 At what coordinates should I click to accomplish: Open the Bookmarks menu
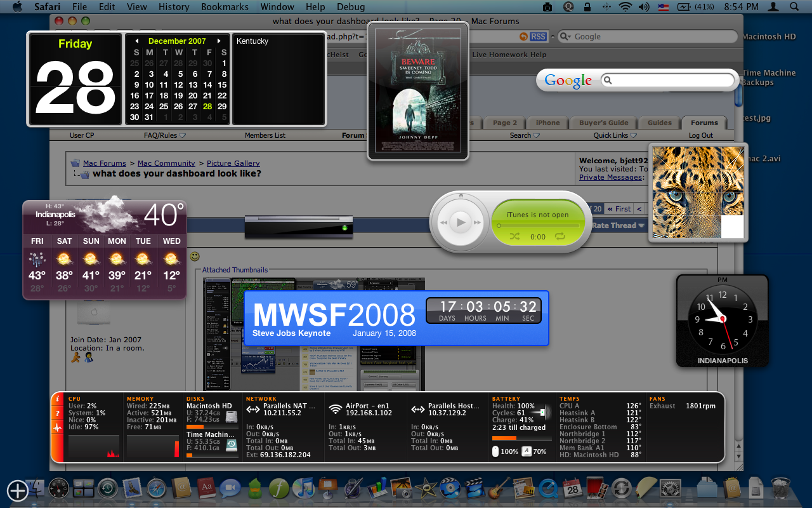click(225, 7)
